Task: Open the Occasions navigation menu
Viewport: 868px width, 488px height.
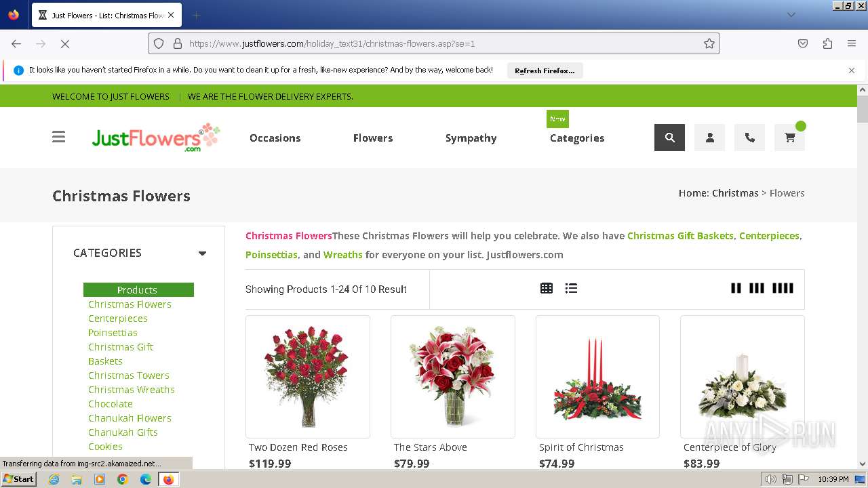Action: pyautogui.click(x=275, y=138)
